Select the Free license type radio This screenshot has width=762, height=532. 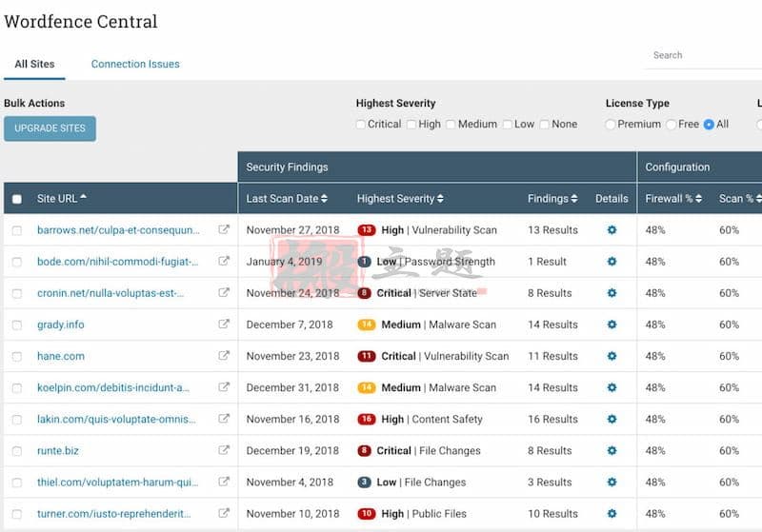point(672,125)
